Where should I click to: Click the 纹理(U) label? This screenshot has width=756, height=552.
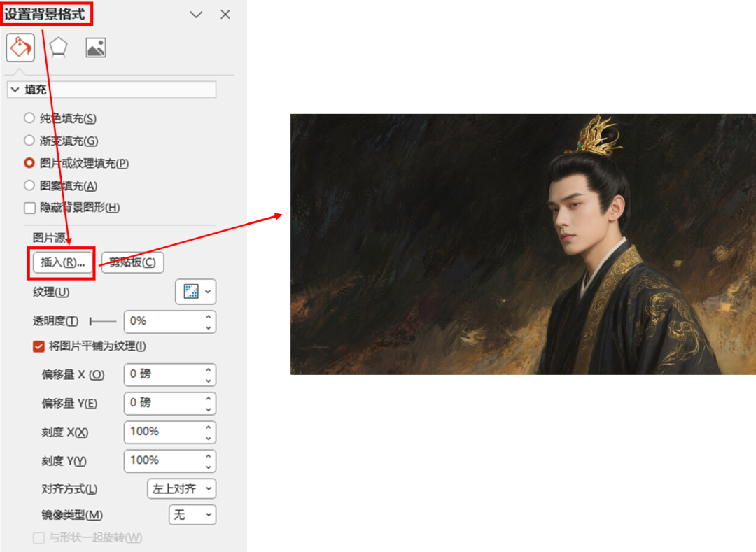[x=51, y=292]
